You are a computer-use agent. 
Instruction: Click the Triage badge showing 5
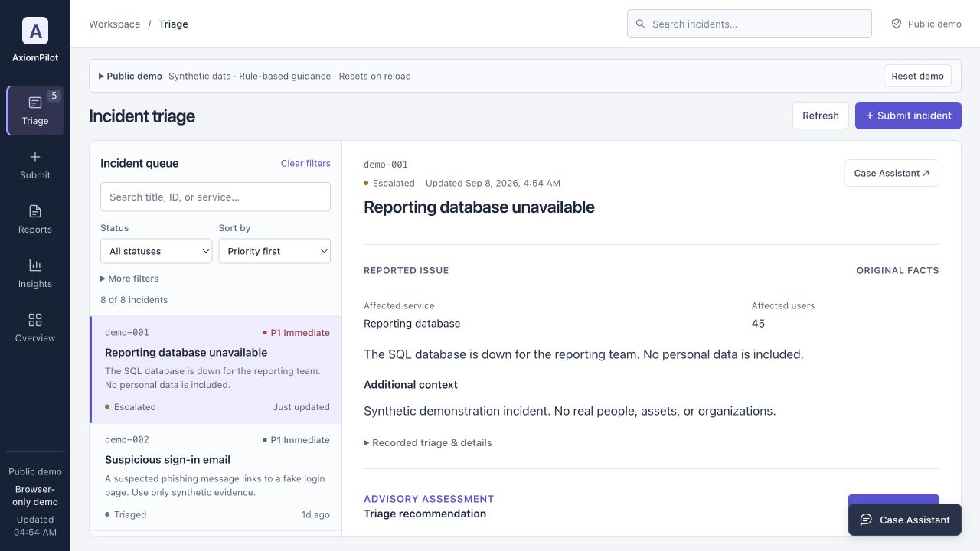tap(54, 96)
